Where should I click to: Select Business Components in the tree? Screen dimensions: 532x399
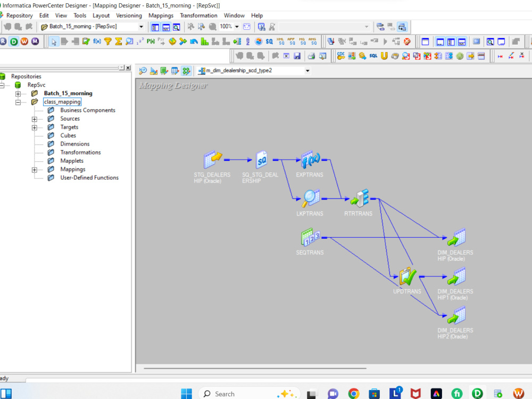pos(88,110)
